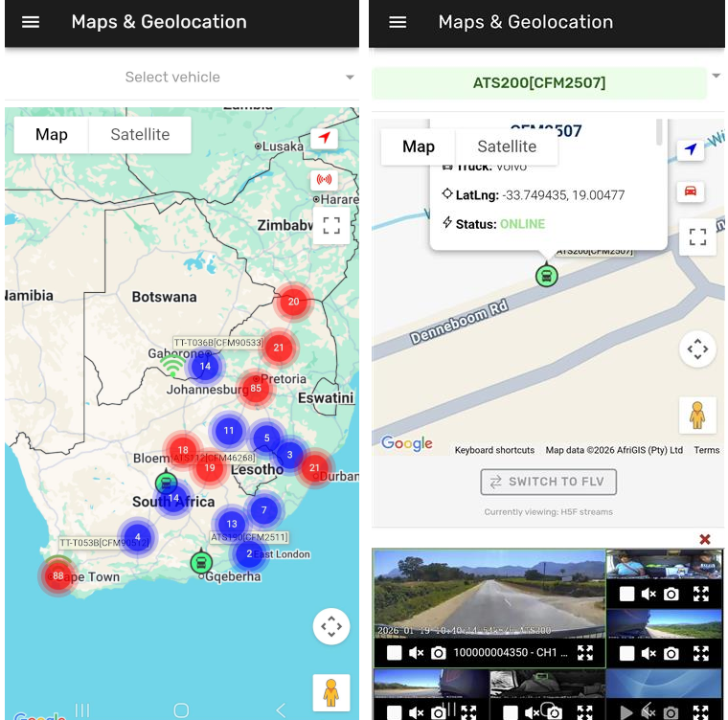Screen dimensions: 728x720
Task: Unmute the driver cabin video tile
Action: pyautogui.click(x=648, y=594)
